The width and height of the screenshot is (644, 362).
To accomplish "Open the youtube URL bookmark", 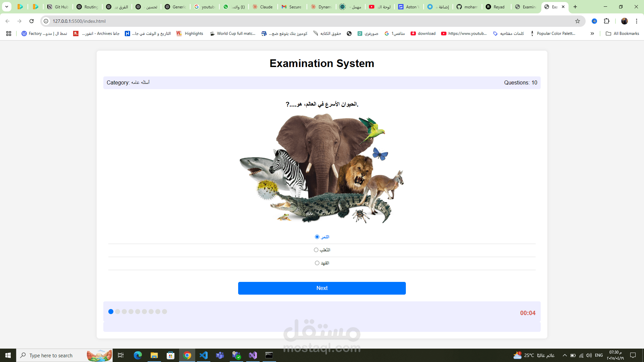I will 464,34.
